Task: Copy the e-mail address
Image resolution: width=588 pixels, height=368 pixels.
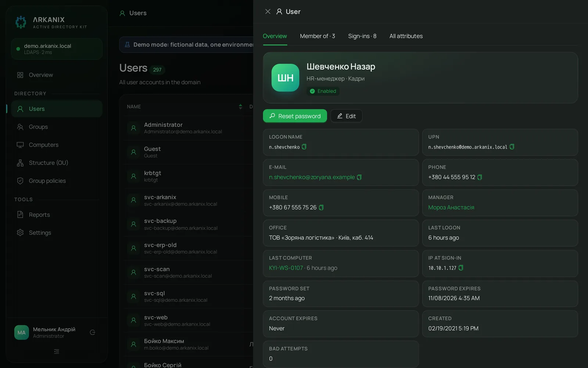Action: point(359,177)
